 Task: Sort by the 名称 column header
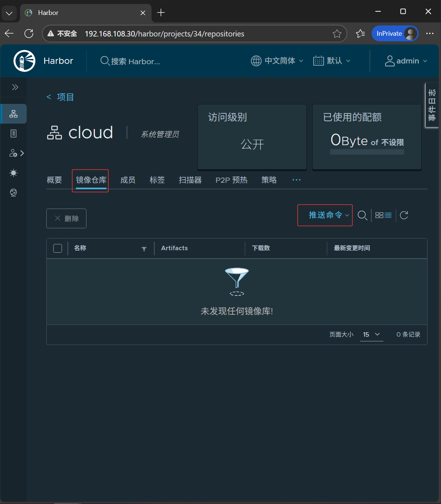[80, 248]
